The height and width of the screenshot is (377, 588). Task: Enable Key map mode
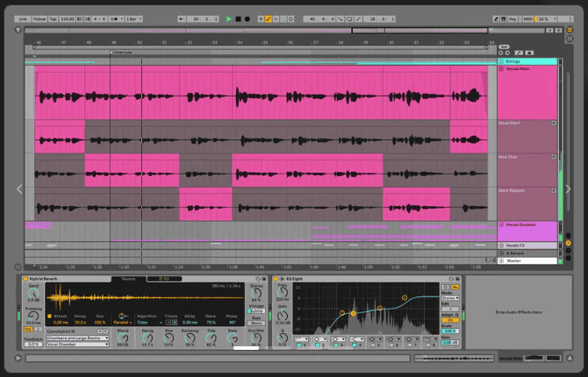click(x=513, y=18)
